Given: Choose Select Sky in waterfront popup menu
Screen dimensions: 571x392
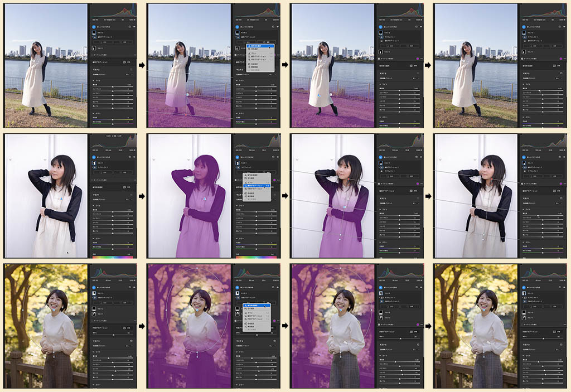Looking at the screenshot, I should tap(260, 49).
